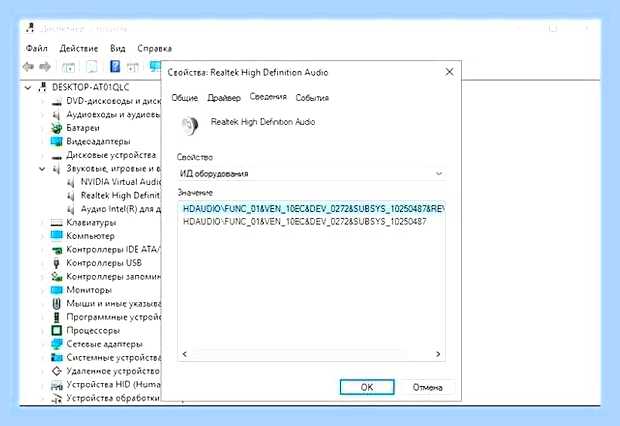Click the Контроллеры IDE ATA icon
This screenshot has height=426, width=620.
pyautogui.click(x=57, y=250)
